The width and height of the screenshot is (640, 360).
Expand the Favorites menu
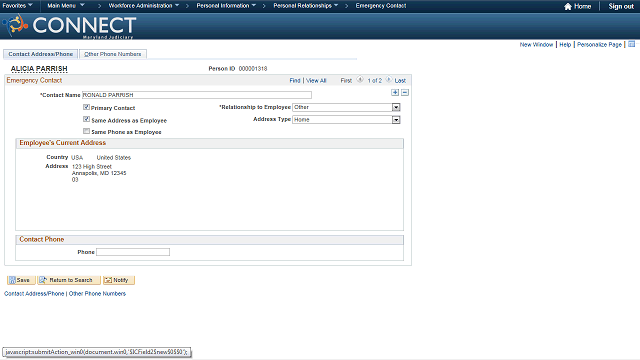point(17,6)
